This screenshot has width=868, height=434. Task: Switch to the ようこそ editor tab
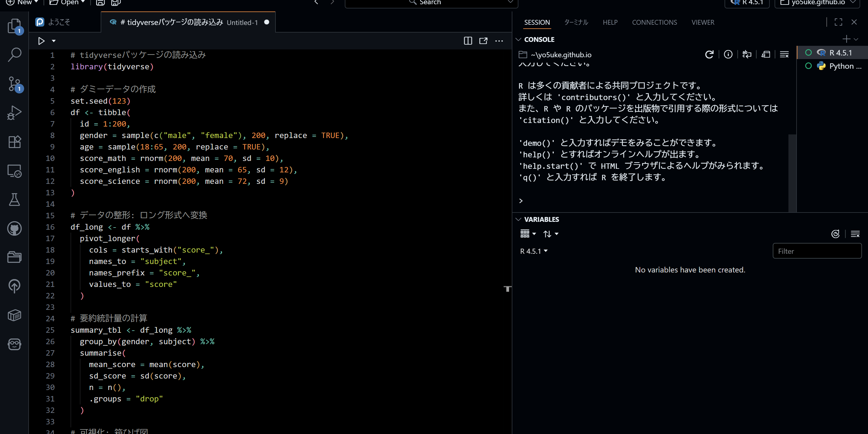(59, 22)
